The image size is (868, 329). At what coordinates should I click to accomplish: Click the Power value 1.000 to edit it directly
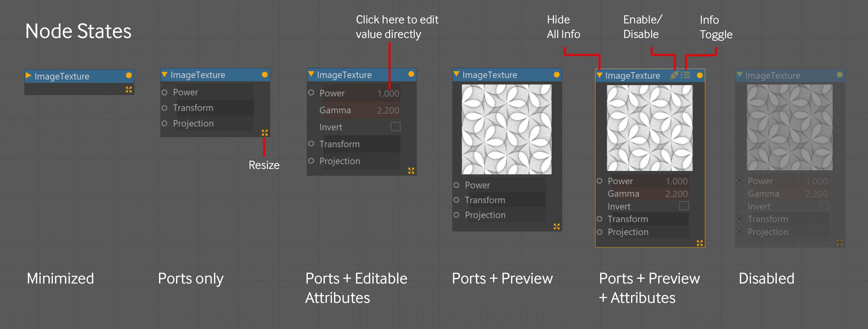388,93
